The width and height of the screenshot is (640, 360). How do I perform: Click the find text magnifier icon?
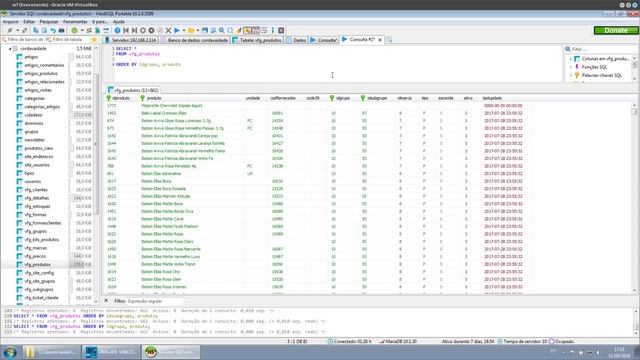click(222, 31)
